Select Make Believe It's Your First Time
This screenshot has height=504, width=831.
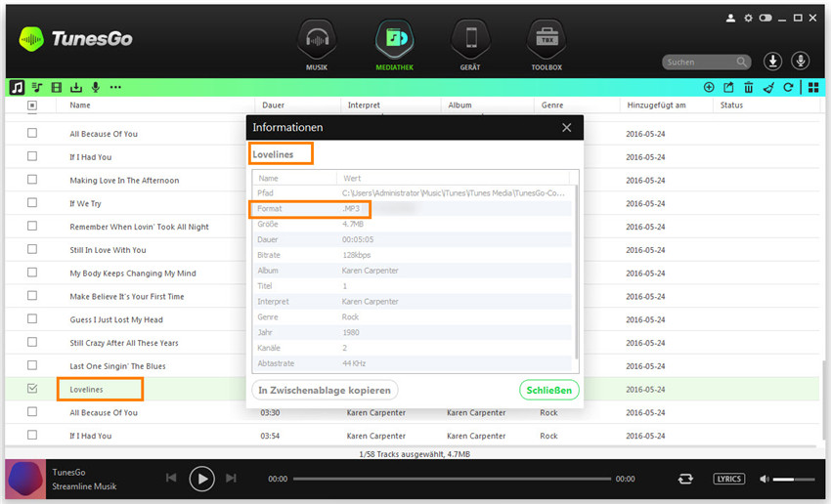pyautogui.click(x=127, y=297)
